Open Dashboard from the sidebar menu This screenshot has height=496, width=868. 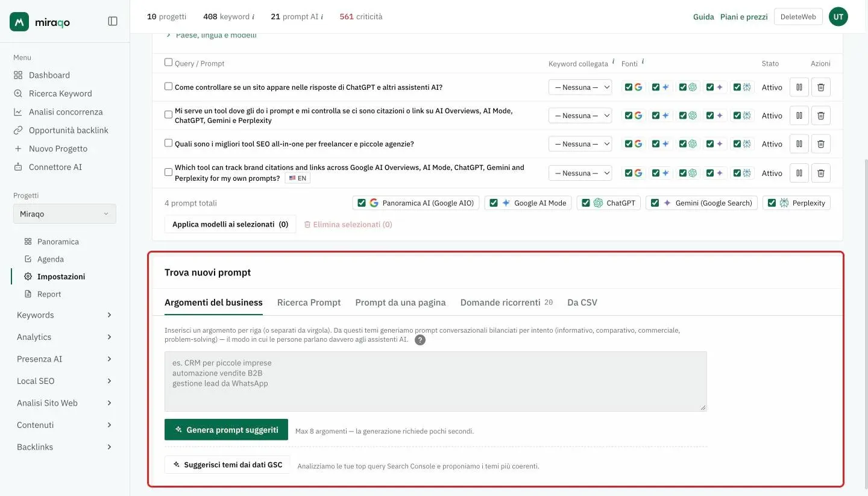49,75
